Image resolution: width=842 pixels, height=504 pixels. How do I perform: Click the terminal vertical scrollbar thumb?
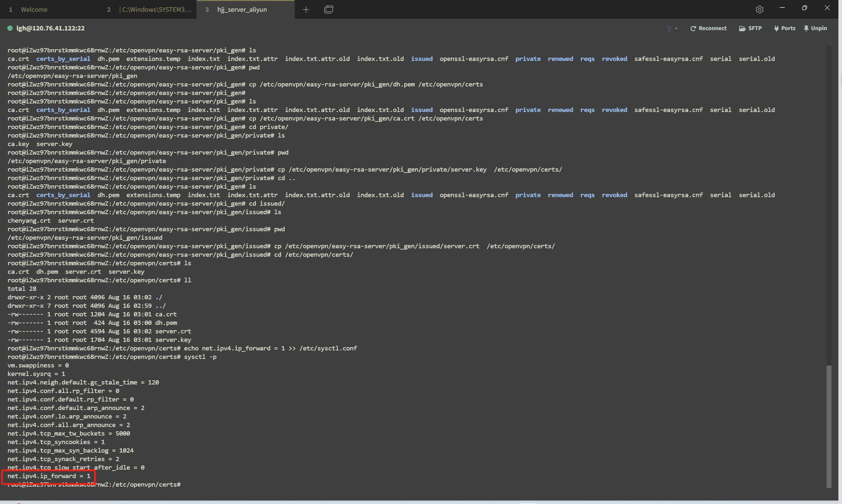(829, 426)
